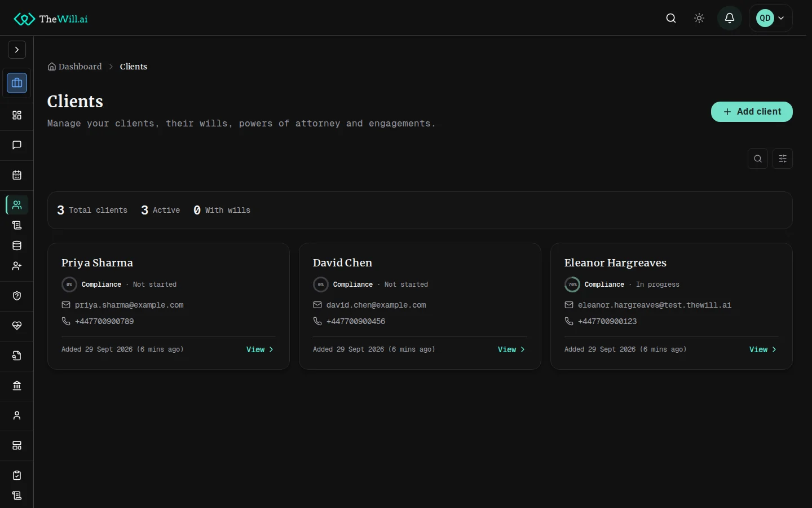Click the add-user sidebar icon
Viewport: 812px width, 508px height.
[17, 266]
